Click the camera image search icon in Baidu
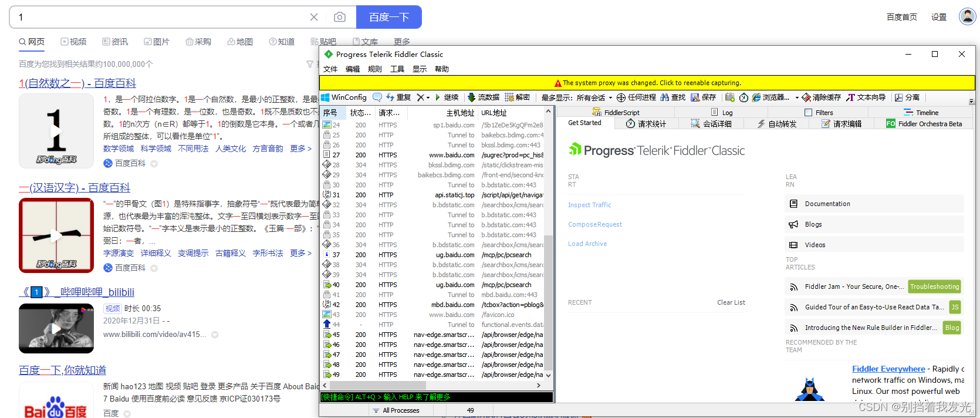980x418 pixels. click(340, 17)
